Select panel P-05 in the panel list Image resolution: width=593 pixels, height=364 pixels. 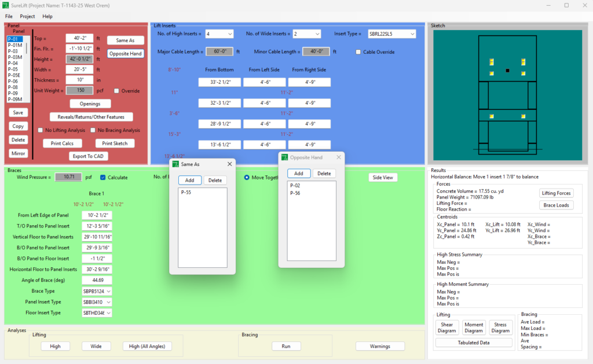pyautogui.click(x=13, y=69)
